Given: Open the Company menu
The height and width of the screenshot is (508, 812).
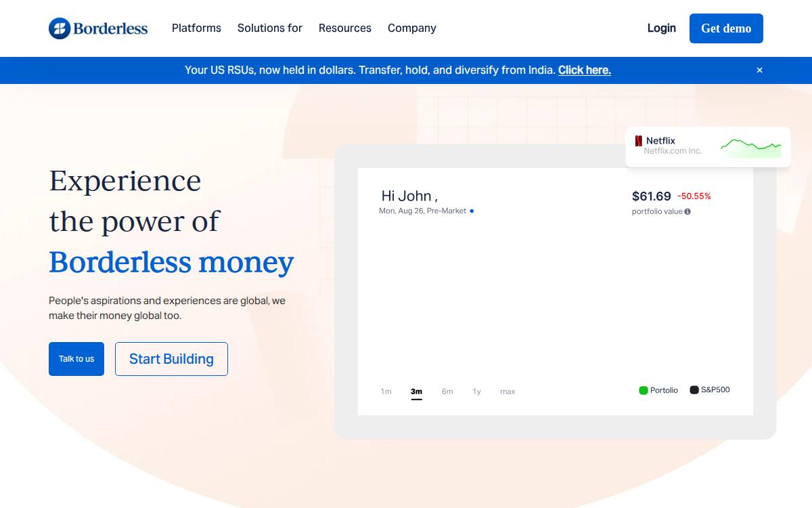Looking at the screenshot, I should 412,28.
